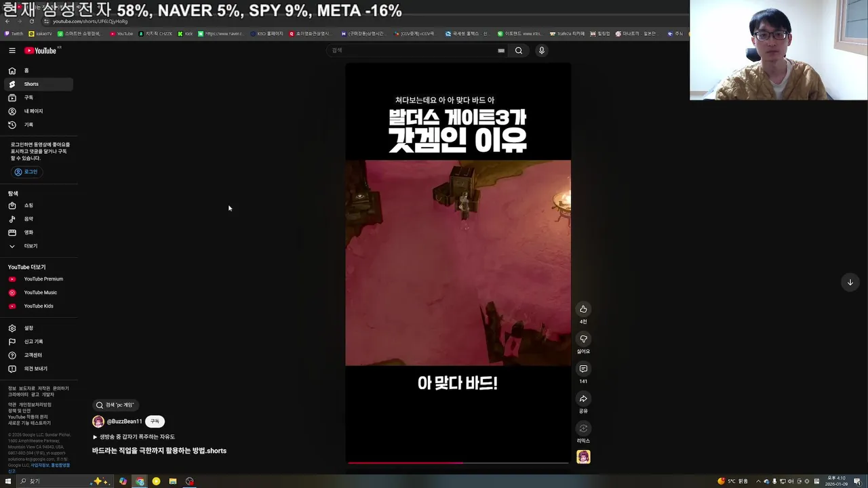Open footer link 새로운 기능 테스트하기
Screen dimensions: 868x488
(x=29, y=423)
